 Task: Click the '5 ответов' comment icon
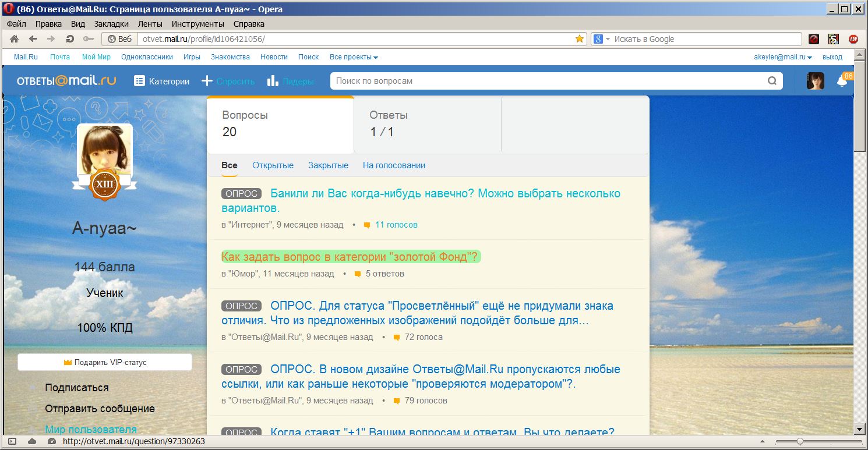click(358, 274)
